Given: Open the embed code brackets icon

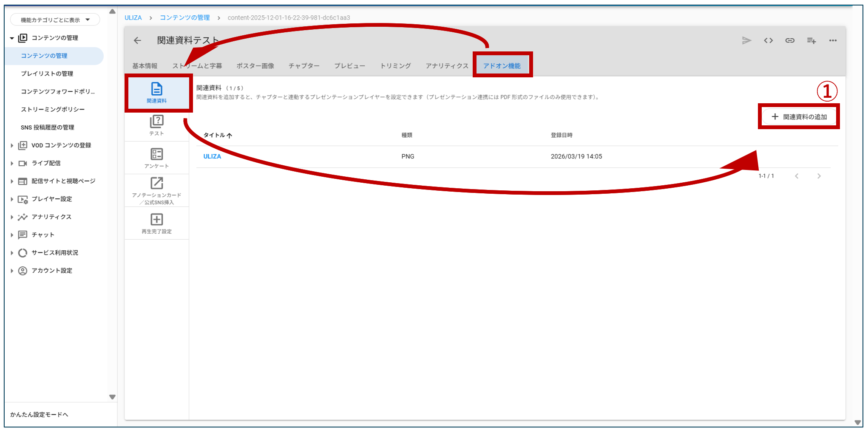Looking at the screenshot, I should [x=768, y=40].
